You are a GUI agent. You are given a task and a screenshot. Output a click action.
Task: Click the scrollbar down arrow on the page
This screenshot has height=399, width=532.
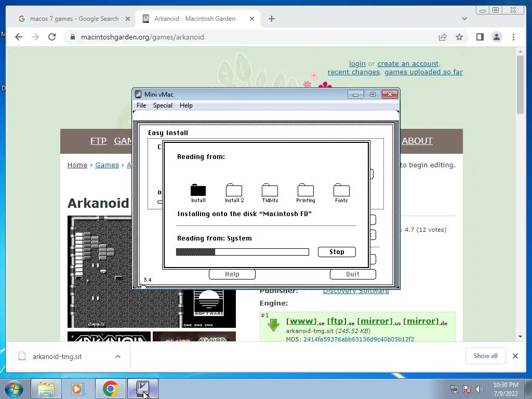[520, 337]
